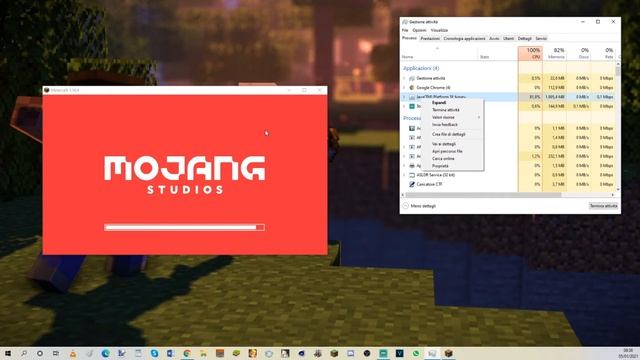Open Skype from the taskbar
Viewport: 640px width, 360px height.
(154, 353)
